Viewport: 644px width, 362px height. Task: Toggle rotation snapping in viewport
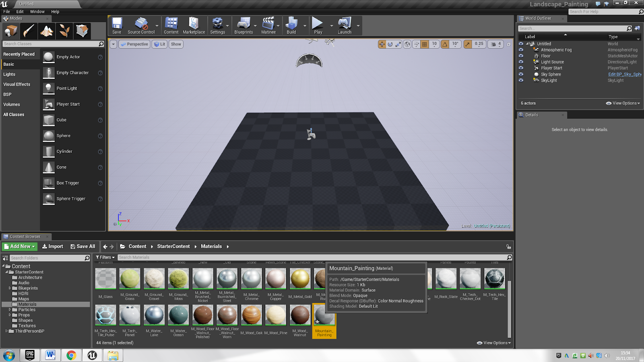pyautogui.click(x=445, y=44)
